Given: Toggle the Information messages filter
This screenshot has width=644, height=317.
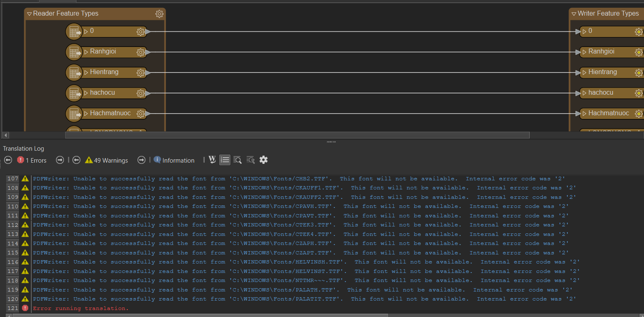Looking at the screenshot, I should pos(174,160).
